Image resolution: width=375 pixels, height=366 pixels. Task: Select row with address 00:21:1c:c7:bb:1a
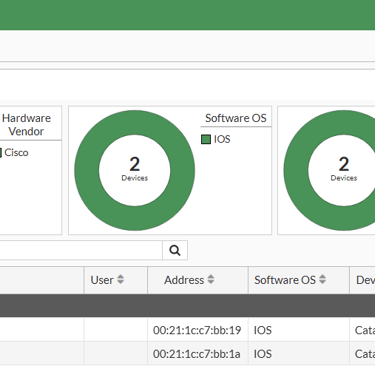(x=187, y=354)
